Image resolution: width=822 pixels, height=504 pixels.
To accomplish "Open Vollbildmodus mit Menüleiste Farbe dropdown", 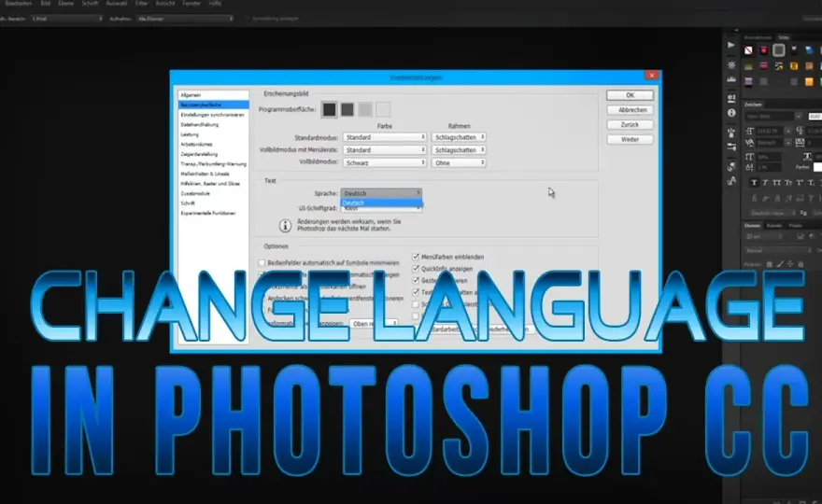I will [x=384, y=150].
